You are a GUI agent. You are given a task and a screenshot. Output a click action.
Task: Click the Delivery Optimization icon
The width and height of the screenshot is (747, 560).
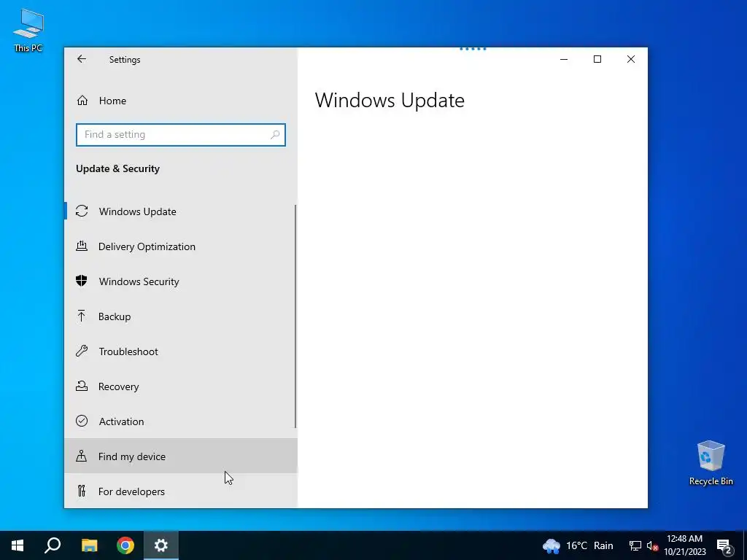(82, 246)
